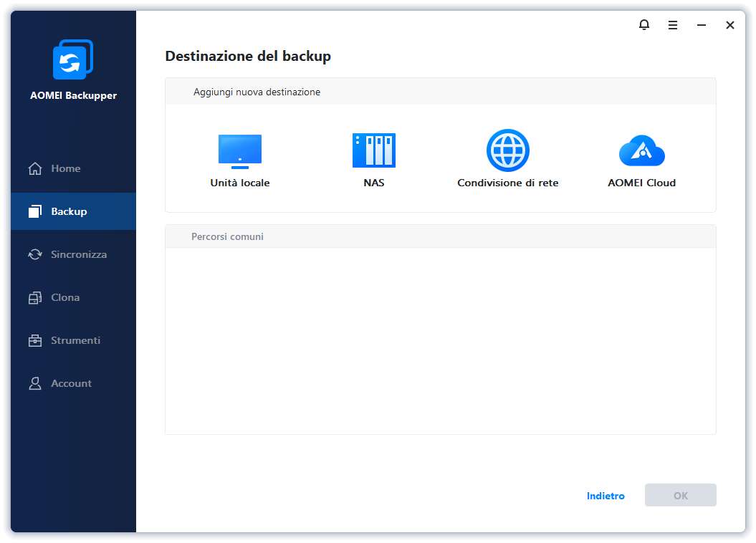Viewport: 756px width, 543px height.
Task: Click the AOMEI Backupper logo icon
Action: point(73,60)
